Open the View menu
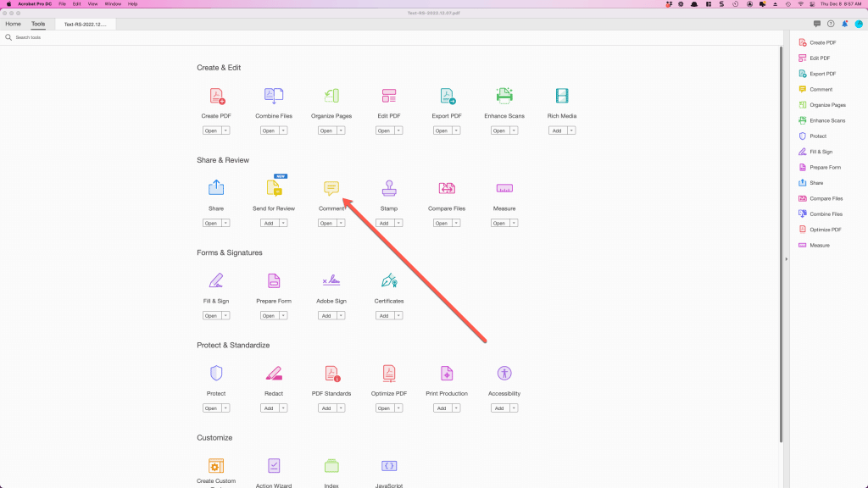Viewport: 868px width, 488px height. 92,4
